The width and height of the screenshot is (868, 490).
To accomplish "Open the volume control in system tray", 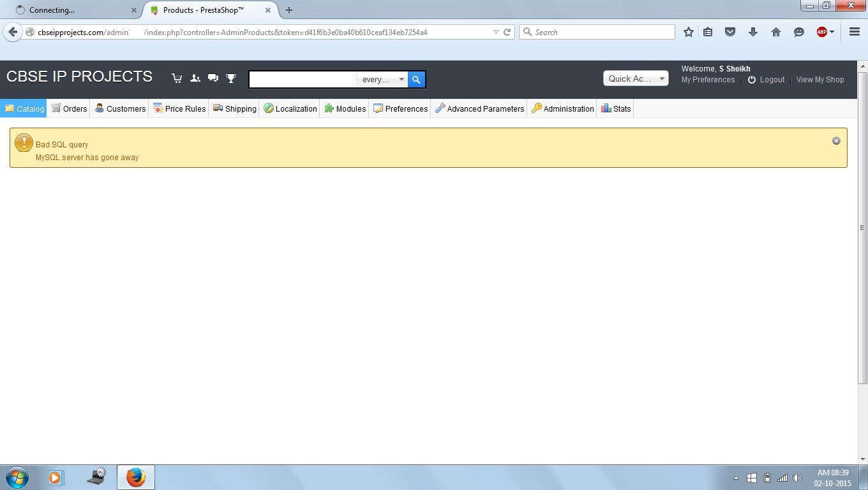I will click(x=797, y=478).
